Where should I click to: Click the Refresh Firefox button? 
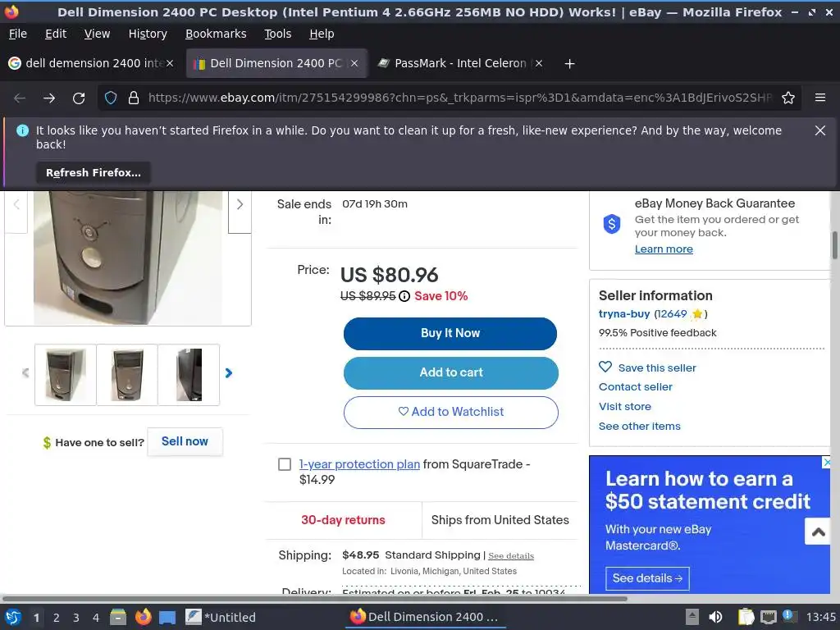pos(94,173)
